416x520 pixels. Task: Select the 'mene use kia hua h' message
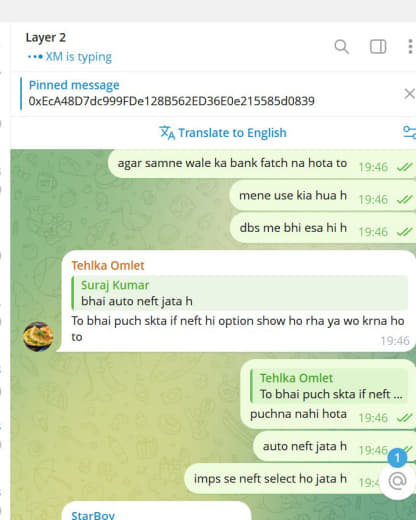click(x=323, y=196)
